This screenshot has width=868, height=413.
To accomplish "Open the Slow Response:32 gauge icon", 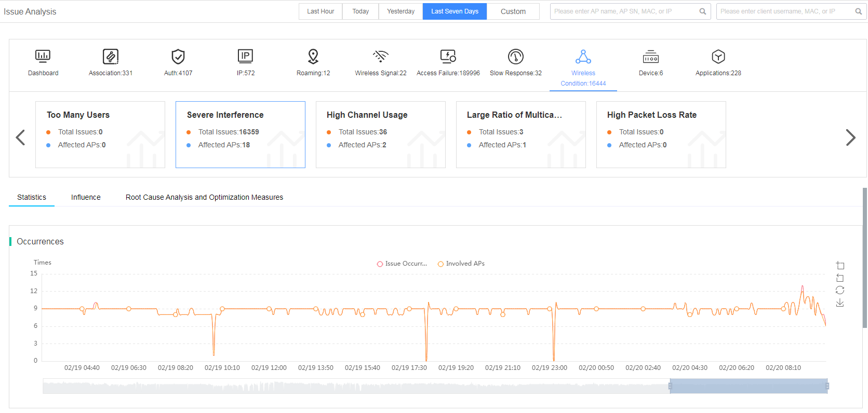I will coord(516,56).
